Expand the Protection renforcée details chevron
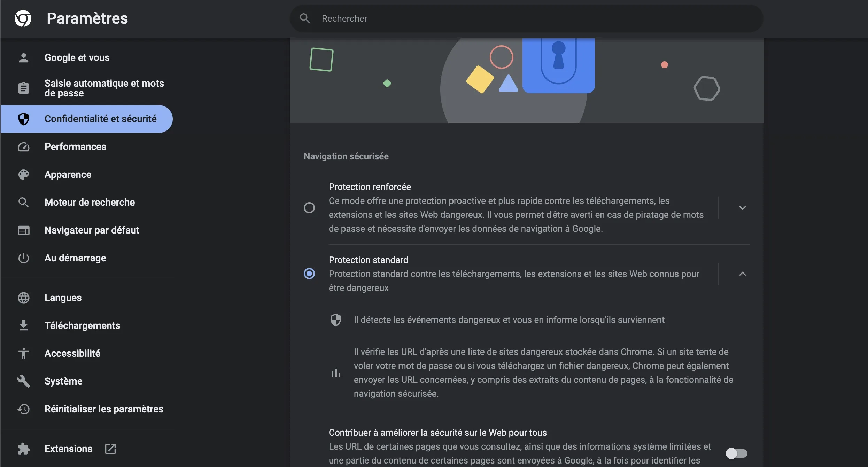This screenshot has height=467, width=868. pos(742,208)
